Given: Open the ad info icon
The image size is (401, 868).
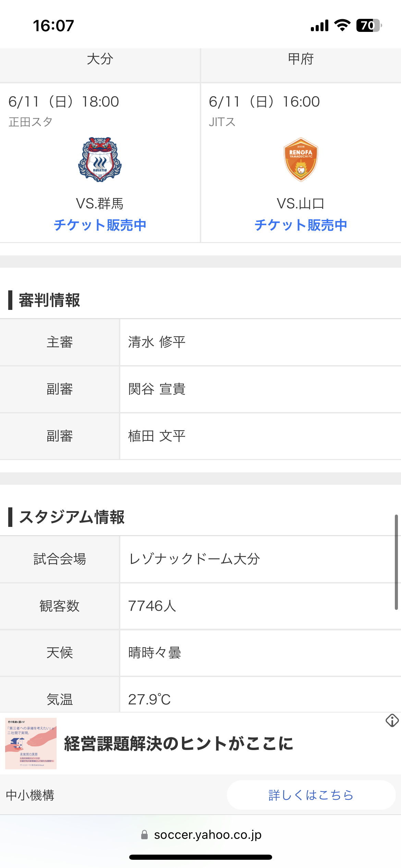Looking at the screenshot, I should (392, 720).
